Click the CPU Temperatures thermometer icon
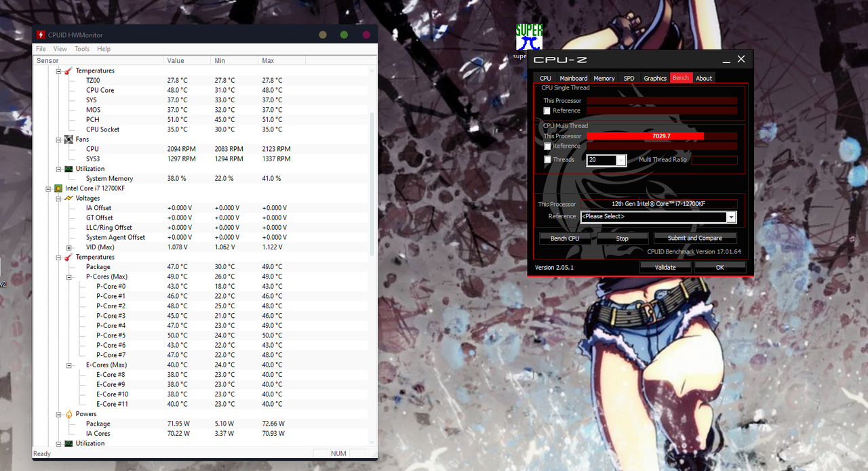The height and width of the screenshot is (471, 868). click(x=68, y=257)
